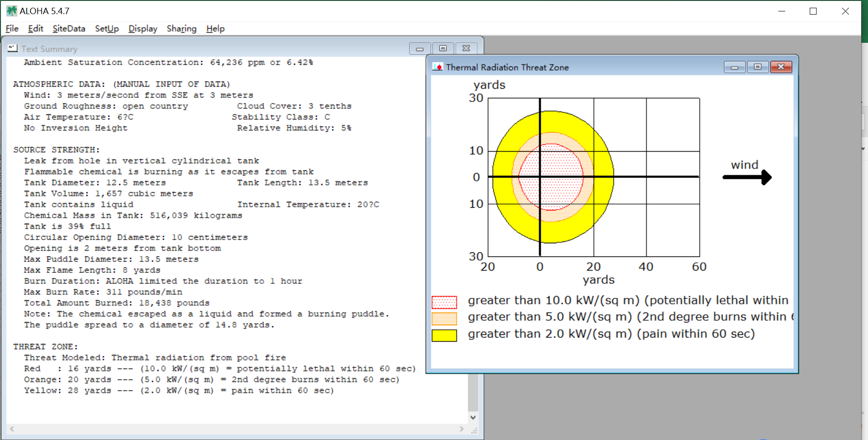
Task: Click the "THREAT ZONE:" heading text
Action: [46, 347]
